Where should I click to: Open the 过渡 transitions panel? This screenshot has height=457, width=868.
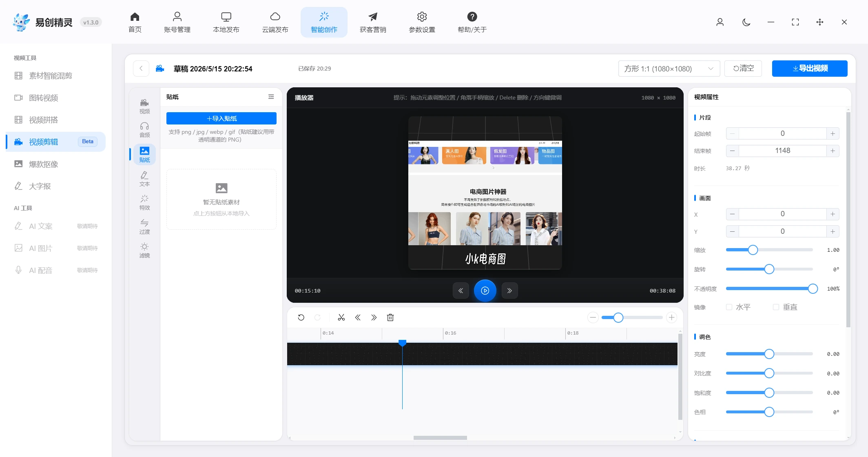point(144,227)
